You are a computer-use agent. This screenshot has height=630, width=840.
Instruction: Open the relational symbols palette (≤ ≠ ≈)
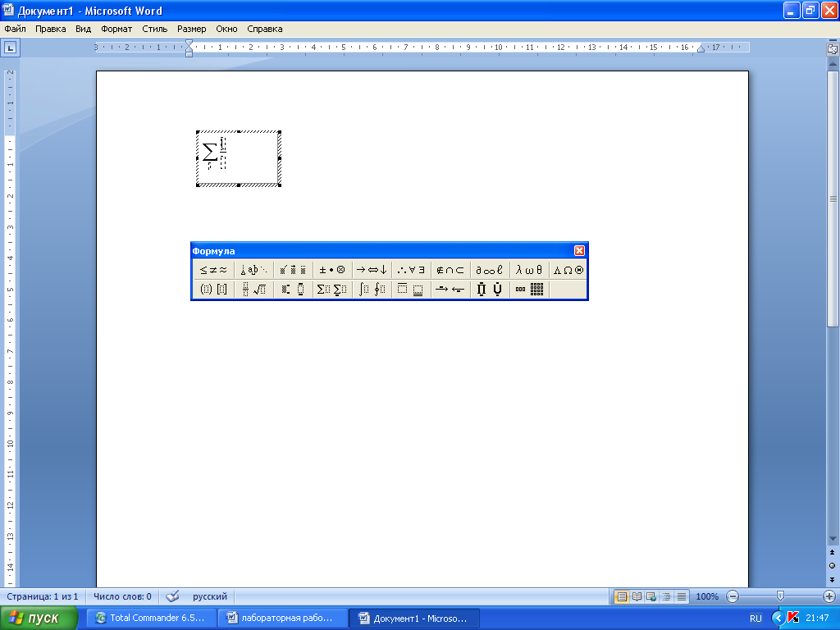pos(214,270)
